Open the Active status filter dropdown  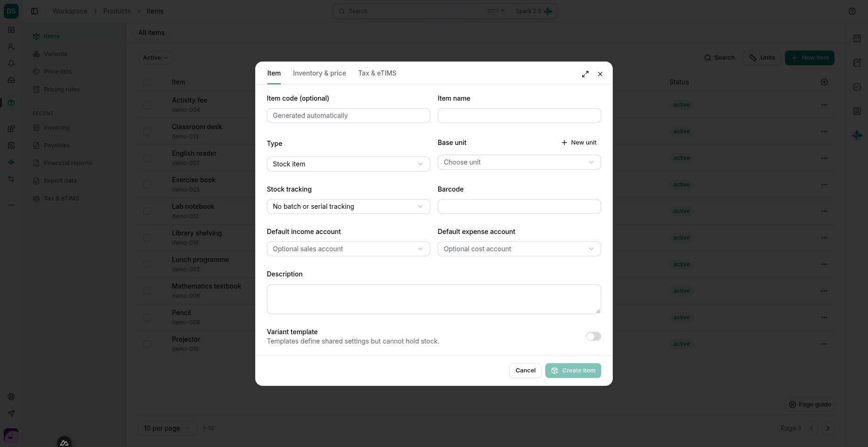pyautogui.click(x=155, y=58)
